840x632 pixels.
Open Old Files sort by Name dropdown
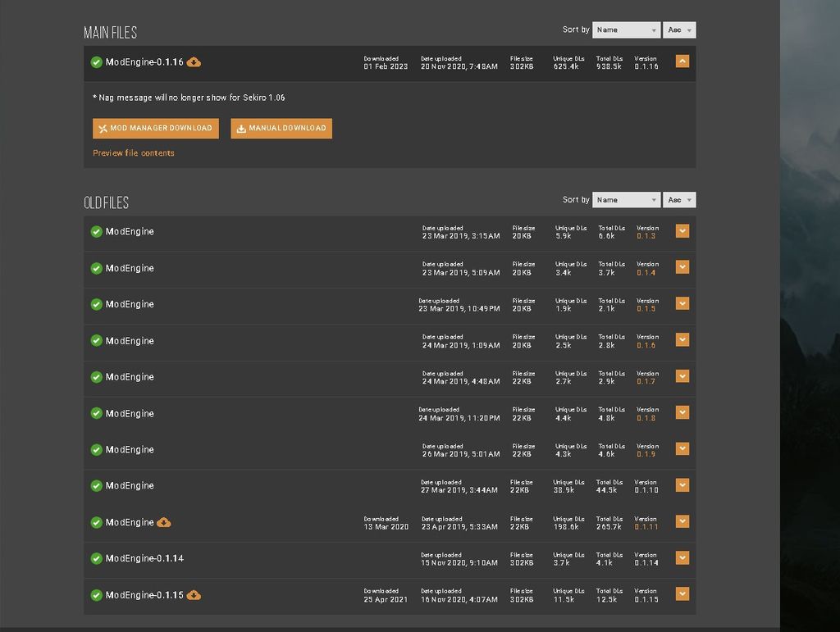point(626,200)
